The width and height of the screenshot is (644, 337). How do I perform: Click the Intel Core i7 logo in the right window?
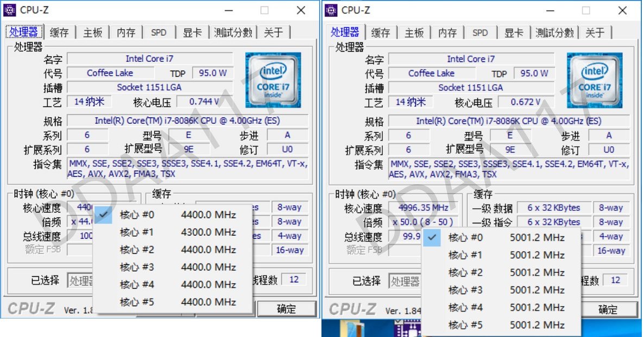pyautogui.click(x=595, y=80)
